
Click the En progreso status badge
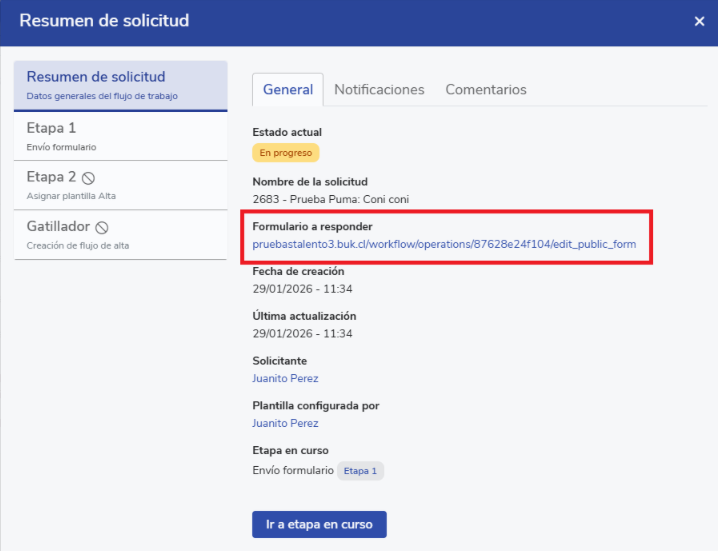(285, 153)
